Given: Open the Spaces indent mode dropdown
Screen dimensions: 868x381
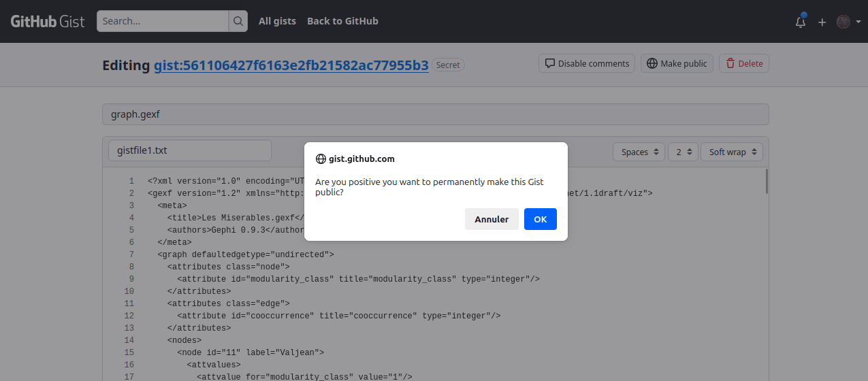Looking at the screenshot, I should click(x=639, y=152).
